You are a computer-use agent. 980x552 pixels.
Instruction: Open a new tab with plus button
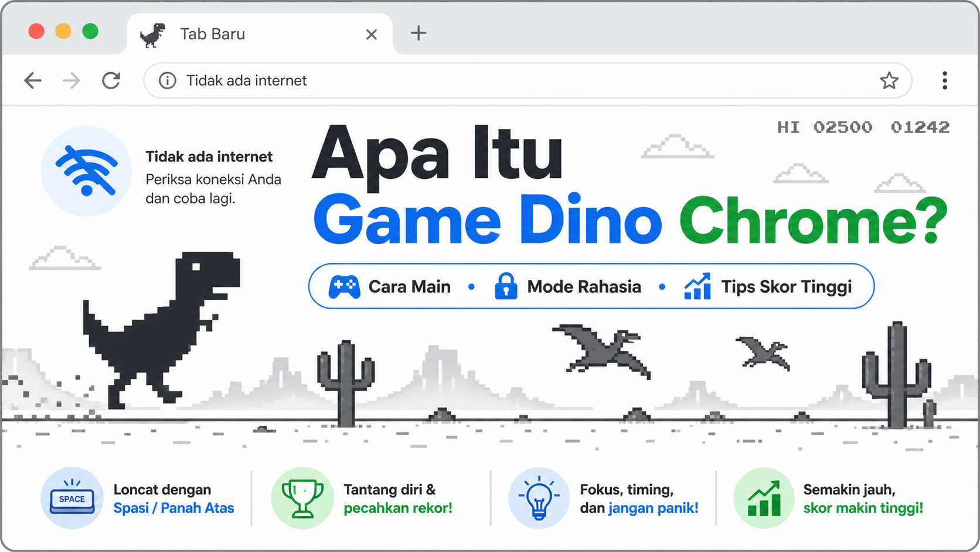pos(418,33)
